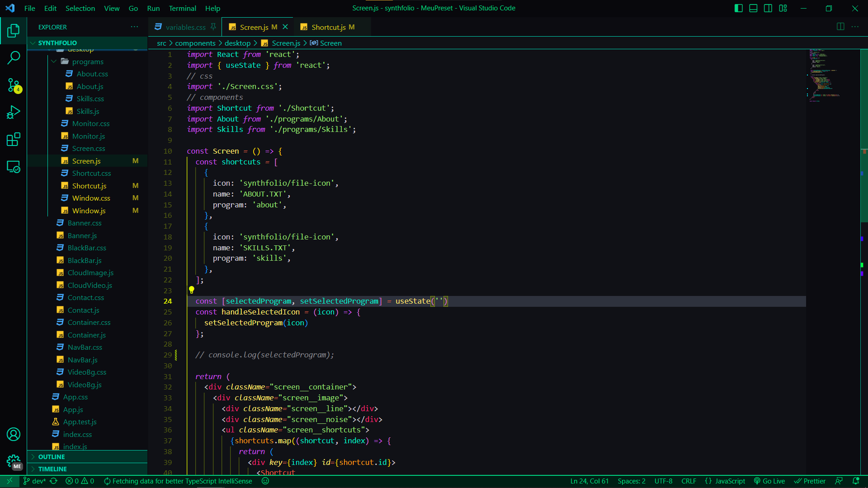Click the quick fix lightbulb on line 24
868x488 pixels.
point(192,290)
